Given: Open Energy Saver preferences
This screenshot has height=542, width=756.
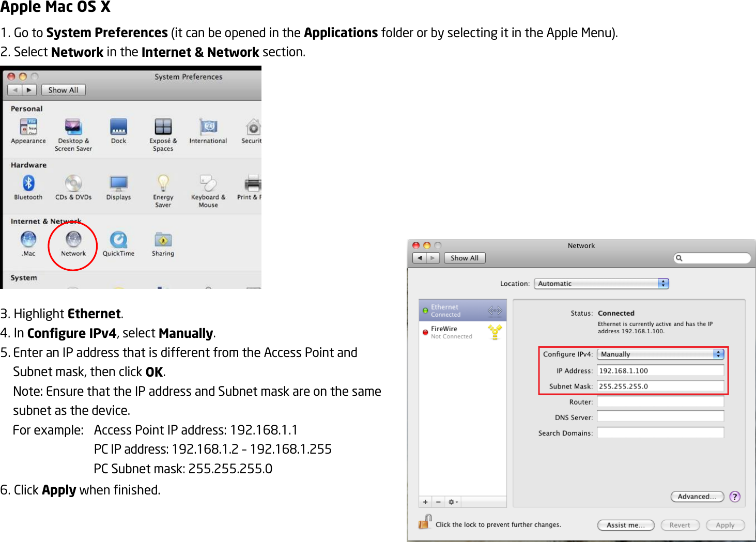Looking at the screenshot, I should (163, 183).
